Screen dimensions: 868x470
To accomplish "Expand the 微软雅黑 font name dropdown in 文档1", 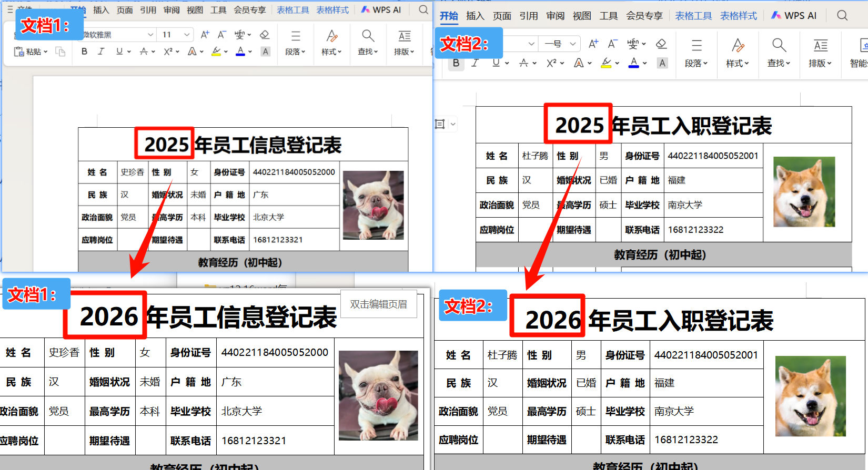I will 150,35.
